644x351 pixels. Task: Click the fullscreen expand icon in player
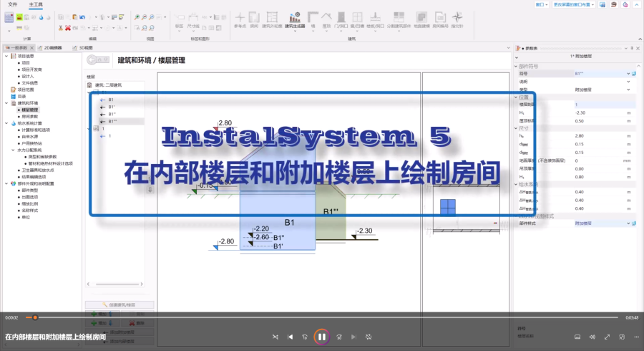(x=608, y=336)
